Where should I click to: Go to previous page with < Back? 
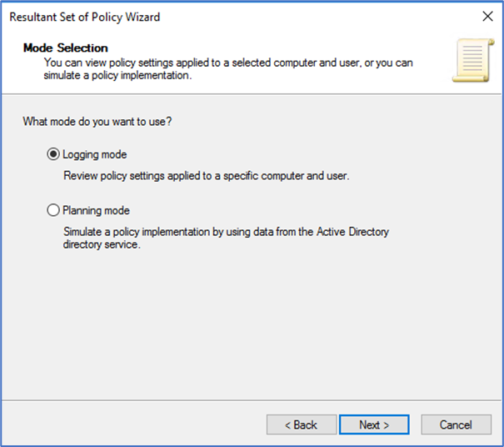click(x=302, y=424)
